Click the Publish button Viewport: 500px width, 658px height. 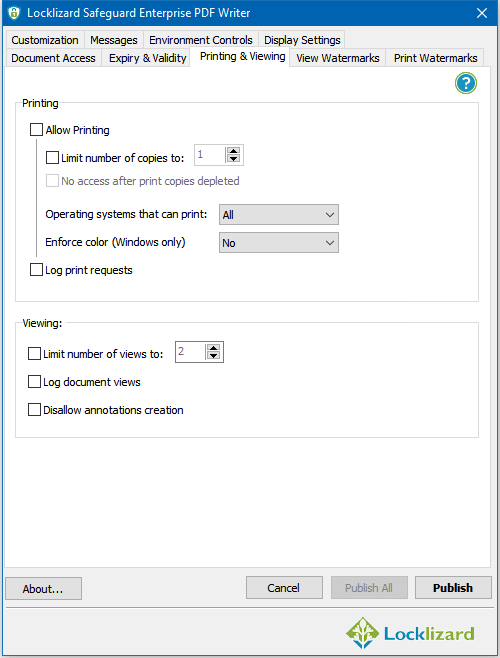pyautogui.click(x=453, y=588)
